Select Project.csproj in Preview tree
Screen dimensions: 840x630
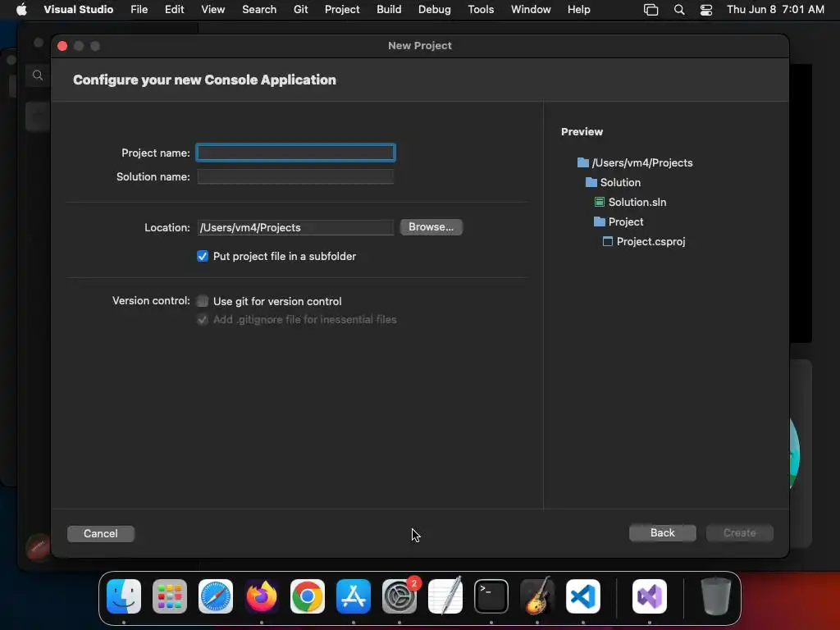coord(644,242)
